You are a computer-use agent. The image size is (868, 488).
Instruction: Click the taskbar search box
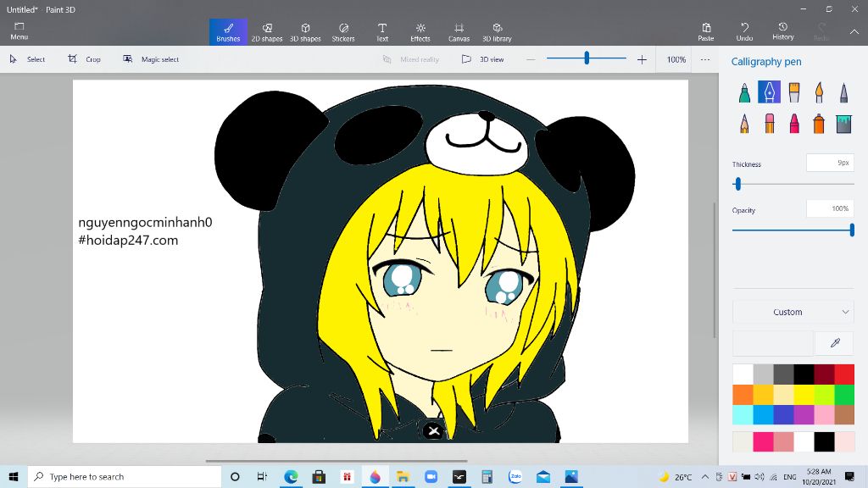tap(125, 476)
